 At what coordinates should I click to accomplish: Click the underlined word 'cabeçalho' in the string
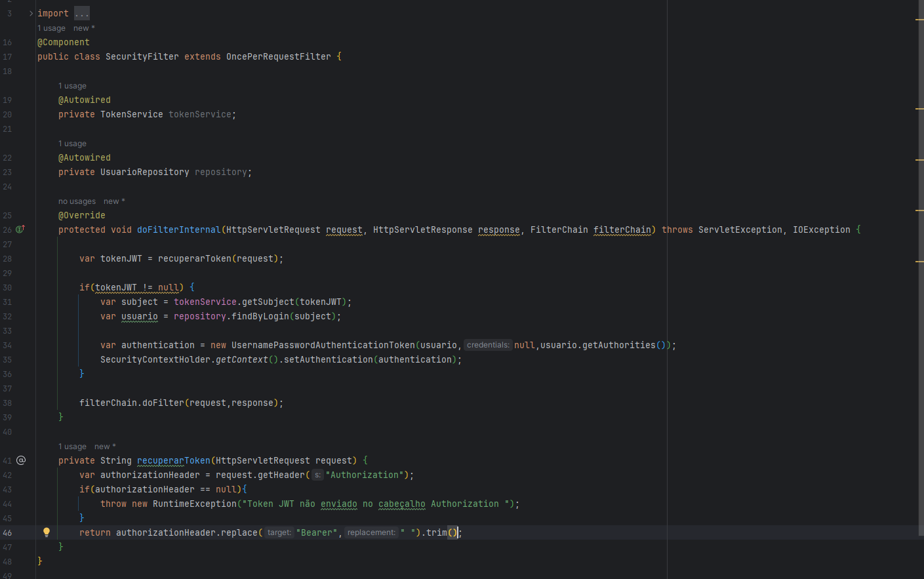402,504
